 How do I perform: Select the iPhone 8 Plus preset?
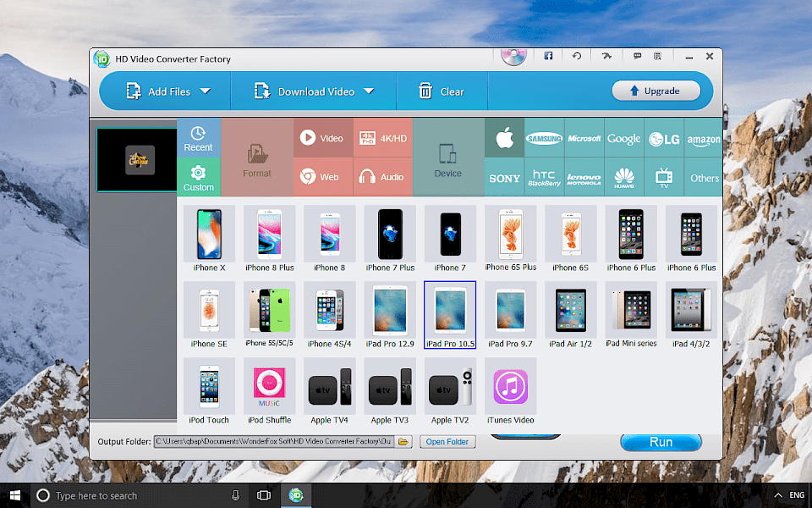[269, 239]
